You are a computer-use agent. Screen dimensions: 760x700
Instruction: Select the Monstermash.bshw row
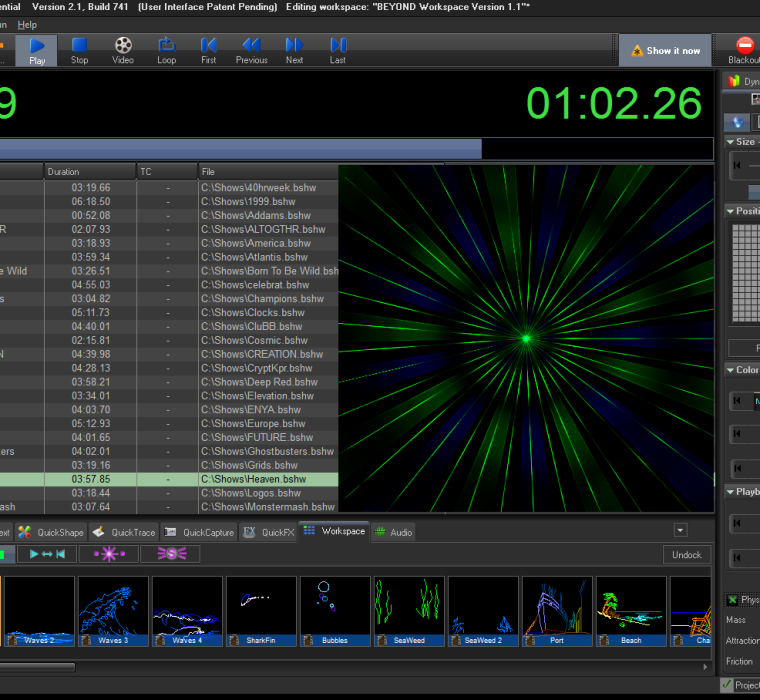(169, 507)
